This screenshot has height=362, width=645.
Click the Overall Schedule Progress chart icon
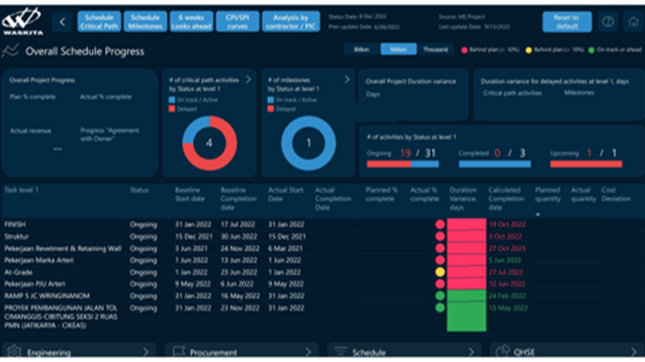coord(10,51)
